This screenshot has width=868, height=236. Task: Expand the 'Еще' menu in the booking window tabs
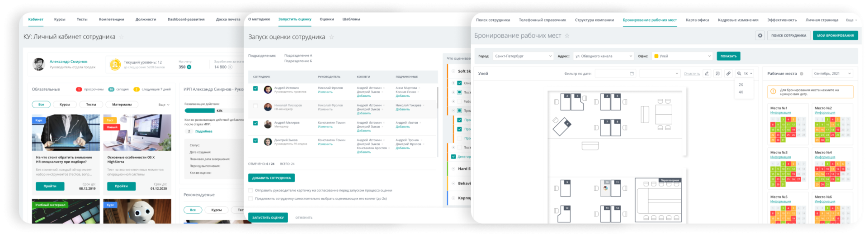coord(851,20)
